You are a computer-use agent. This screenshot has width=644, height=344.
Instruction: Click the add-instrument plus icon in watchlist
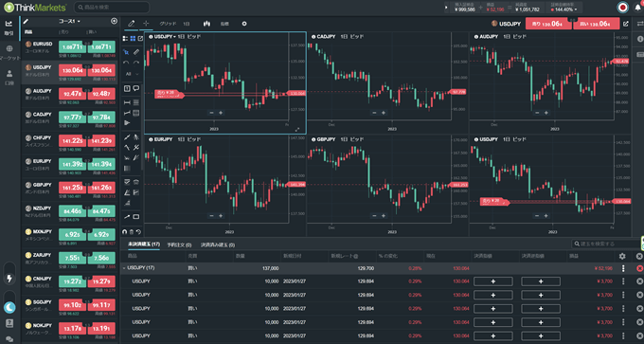tap(114, 21)
